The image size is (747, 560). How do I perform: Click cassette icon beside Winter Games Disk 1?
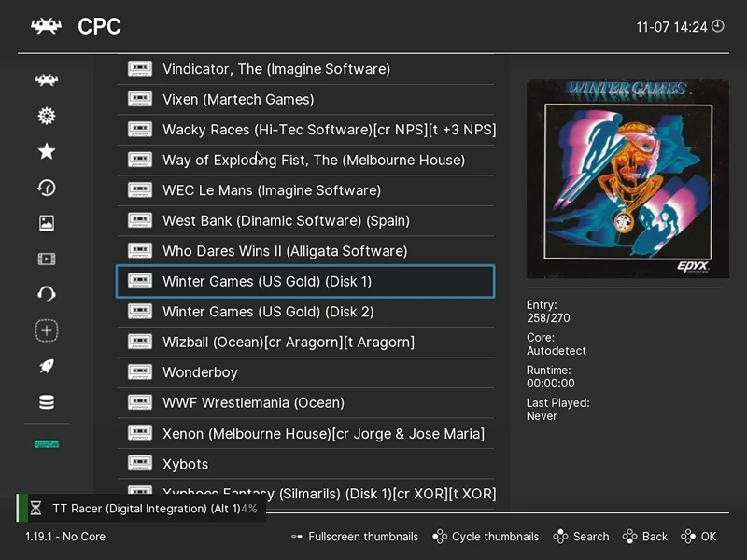140,281
